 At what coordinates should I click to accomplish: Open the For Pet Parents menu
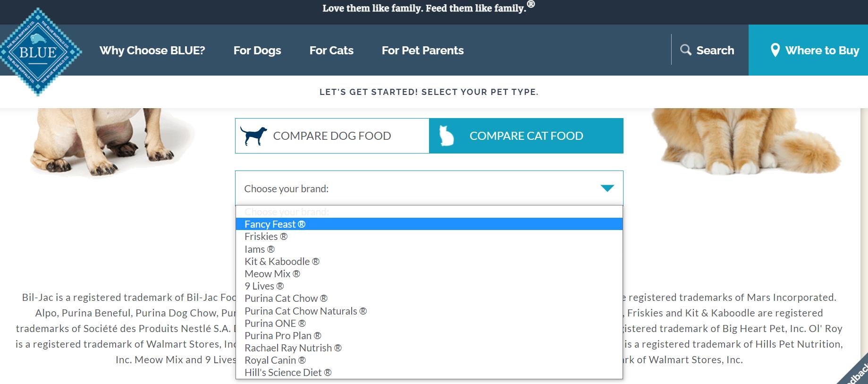coord(422,51)
